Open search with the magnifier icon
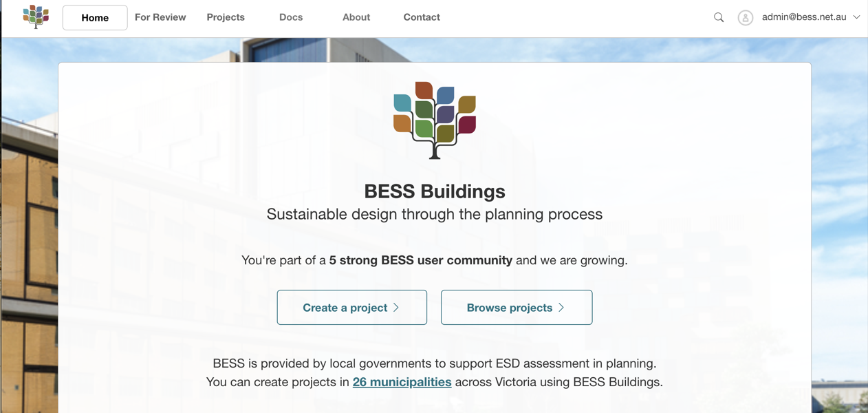Screen dimensions: 868x413 [719, 17]
